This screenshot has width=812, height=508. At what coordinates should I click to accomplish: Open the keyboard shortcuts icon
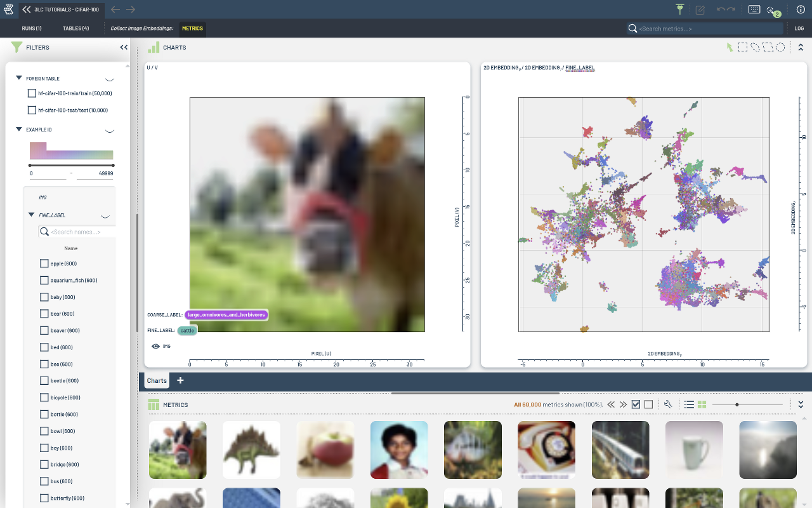click(x=754, y=10)
